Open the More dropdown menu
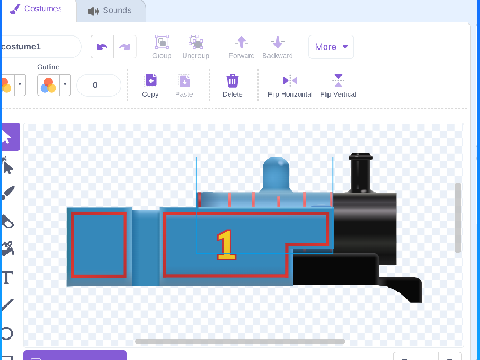The height and width of the screenshot is (360, 480). pyautogui.click(x=331, y=47)
